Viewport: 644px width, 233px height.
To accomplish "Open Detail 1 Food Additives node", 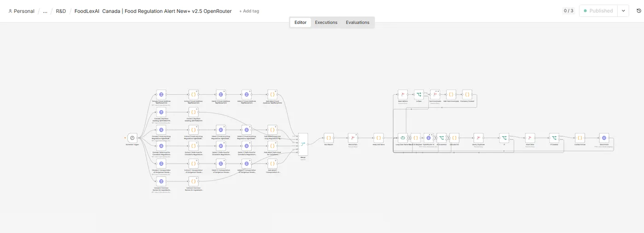I will click(x=220, y=94).
